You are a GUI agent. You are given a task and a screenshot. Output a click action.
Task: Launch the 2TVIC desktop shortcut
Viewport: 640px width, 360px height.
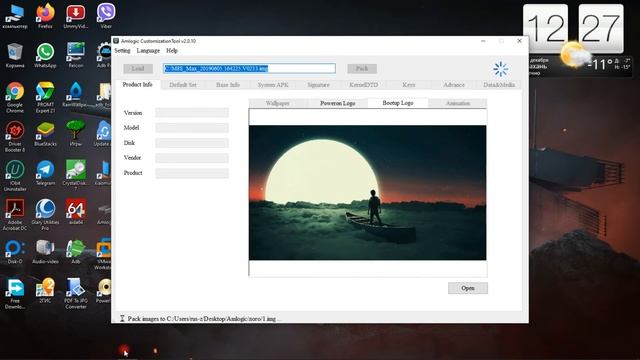[x=45, y=291]
